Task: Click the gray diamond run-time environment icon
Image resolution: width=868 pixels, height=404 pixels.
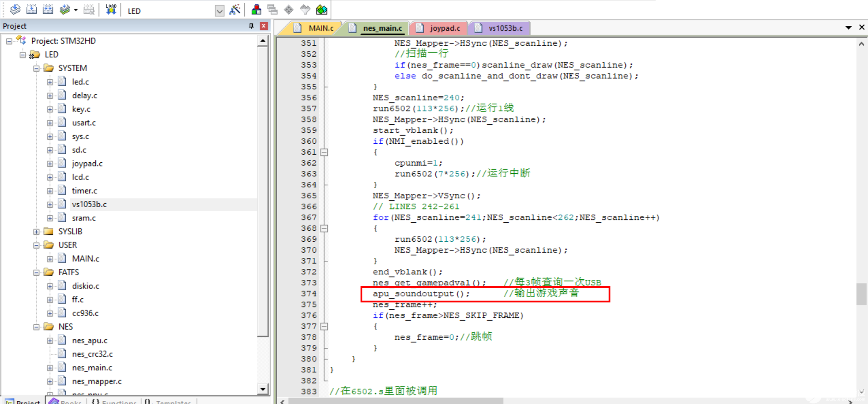Action: point(289,10)
